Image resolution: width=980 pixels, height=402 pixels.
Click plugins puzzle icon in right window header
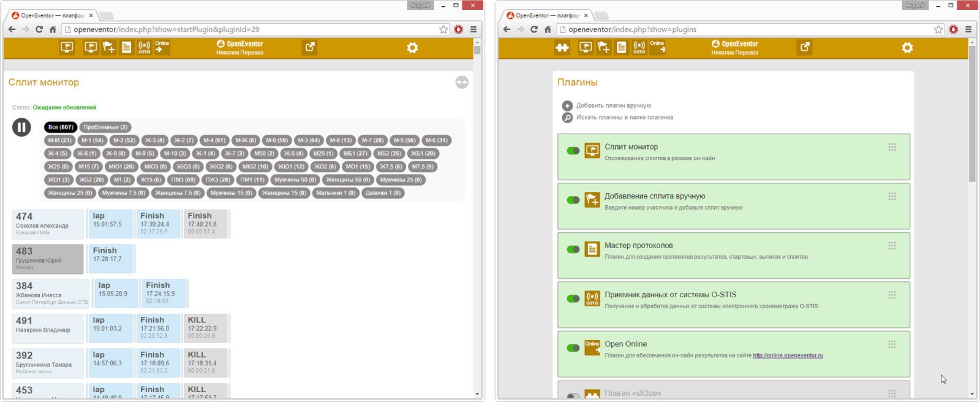[x=562, y=47]
